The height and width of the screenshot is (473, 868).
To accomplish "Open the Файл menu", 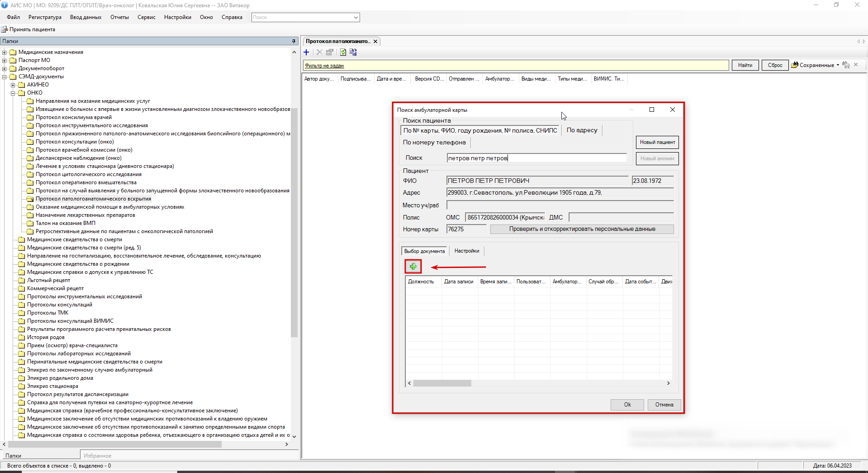I will click(14, 17).
